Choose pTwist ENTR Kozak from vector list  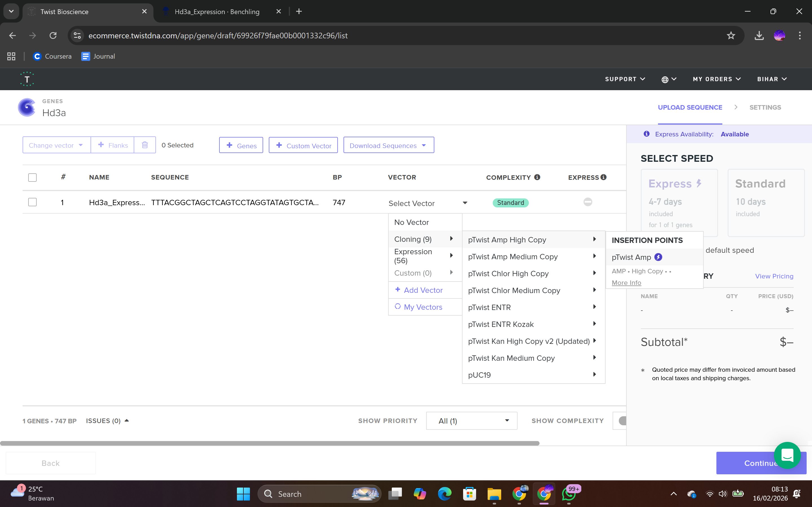501,324
